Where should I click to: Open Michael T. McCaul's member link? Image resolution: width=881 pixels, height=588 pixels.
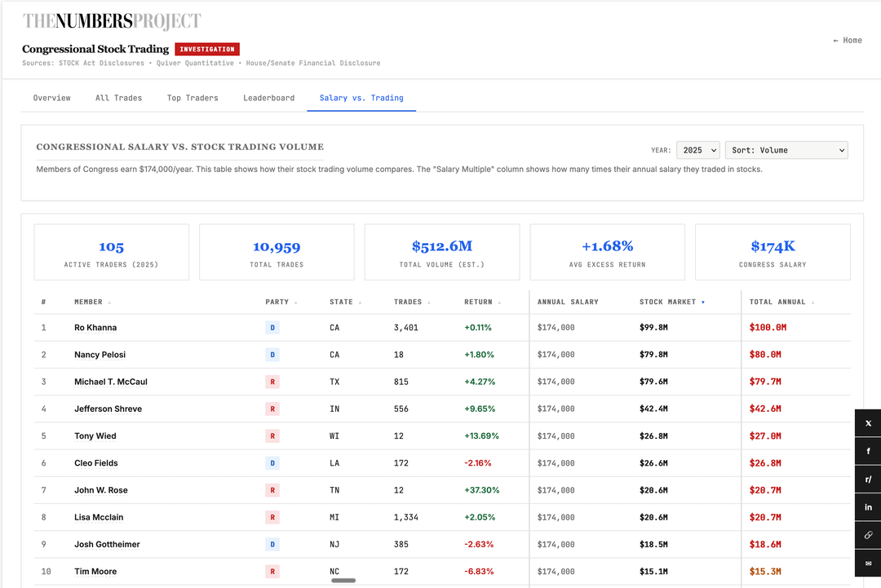click(x=111, y=382)
